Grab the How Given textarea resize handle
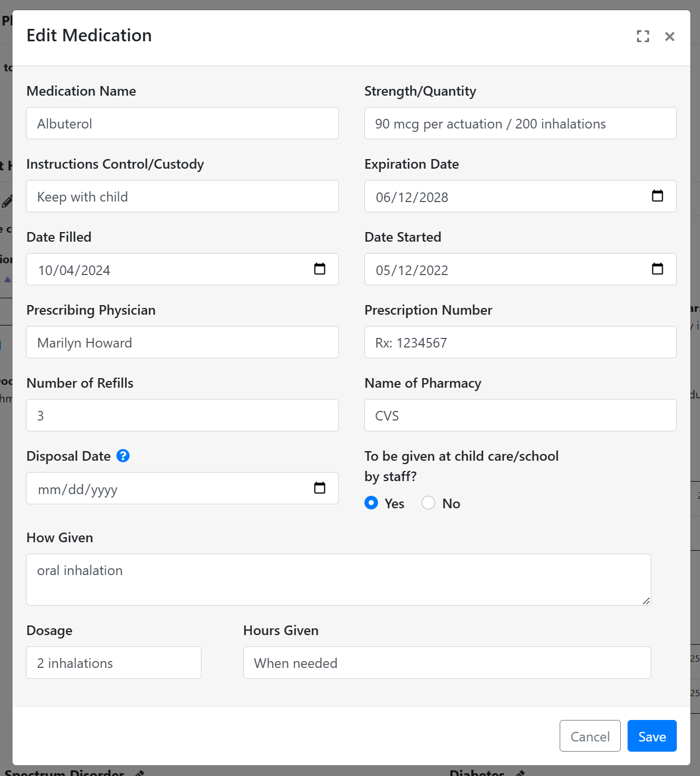Image resolution: width=700 pixels, height=776 pixels. coord(646,601)
